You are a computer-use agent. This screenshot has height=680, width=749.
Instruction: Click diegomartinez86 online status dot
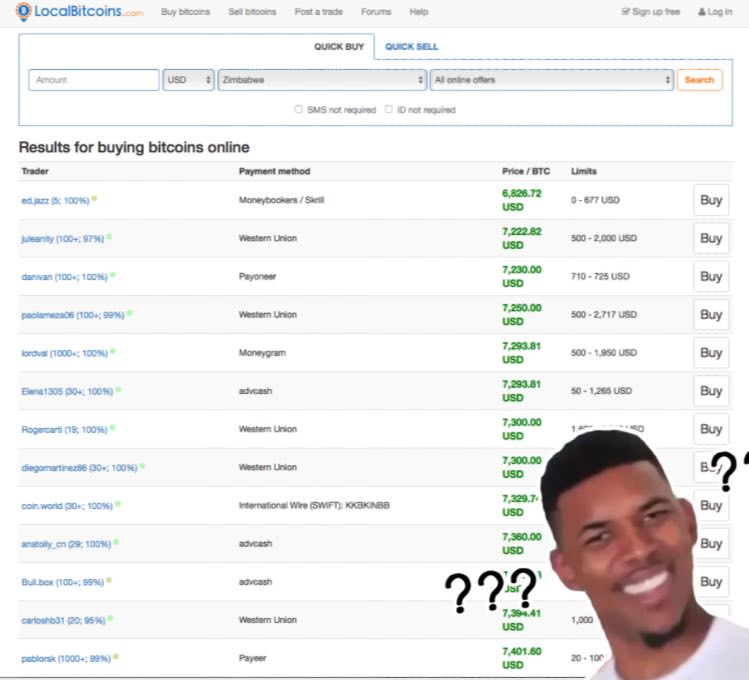pos(142,466)
